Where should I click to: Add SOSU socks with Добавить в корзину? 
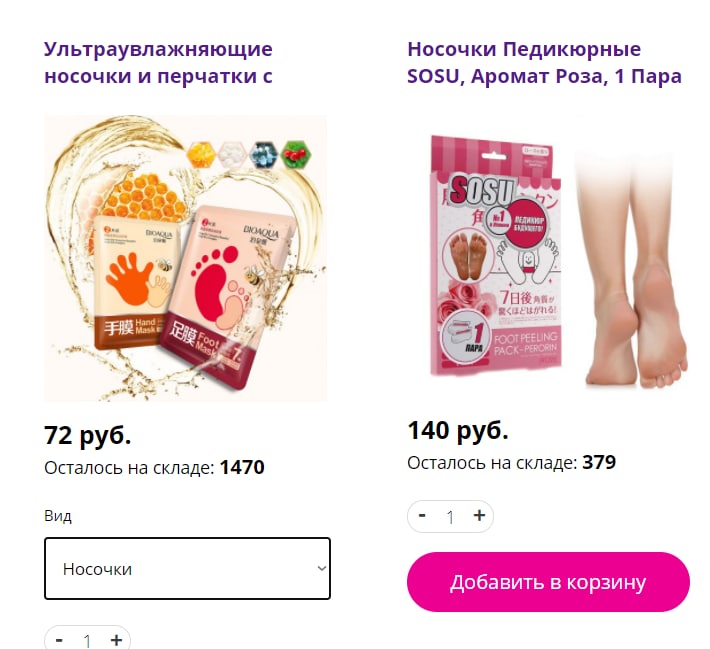coord(548,582)
